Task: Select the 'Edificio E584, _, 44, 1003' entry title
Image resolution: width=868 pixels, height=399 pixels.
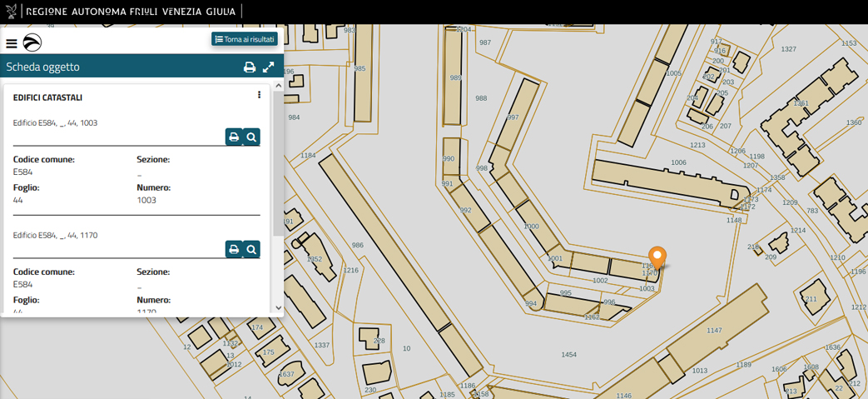Action: pyautogui.click(x=55, y=123)
